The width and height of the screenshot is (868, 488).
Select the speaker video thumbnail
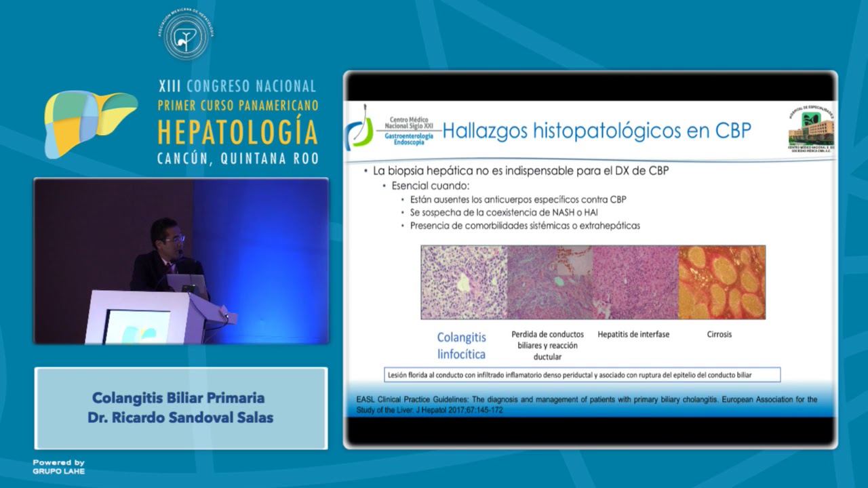[x=181, y=261]
